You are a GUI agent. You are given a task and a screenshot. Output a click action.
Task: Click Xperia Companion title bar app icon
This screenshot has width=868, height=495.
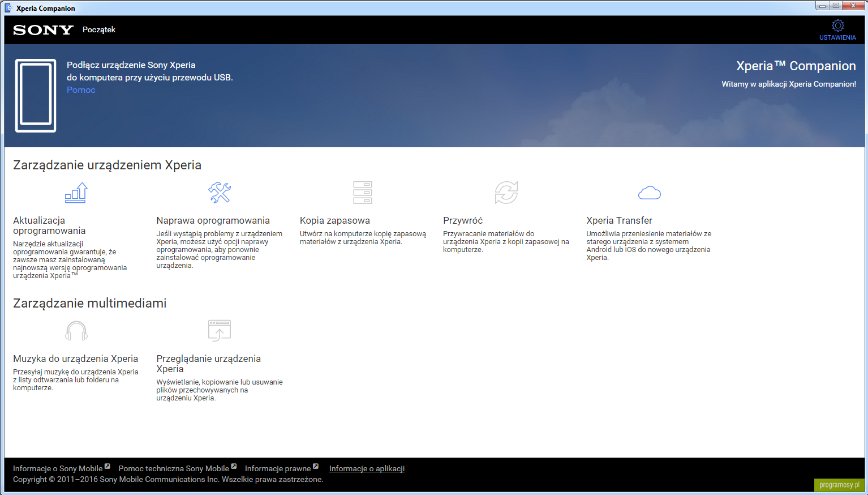tap(8, 8)
